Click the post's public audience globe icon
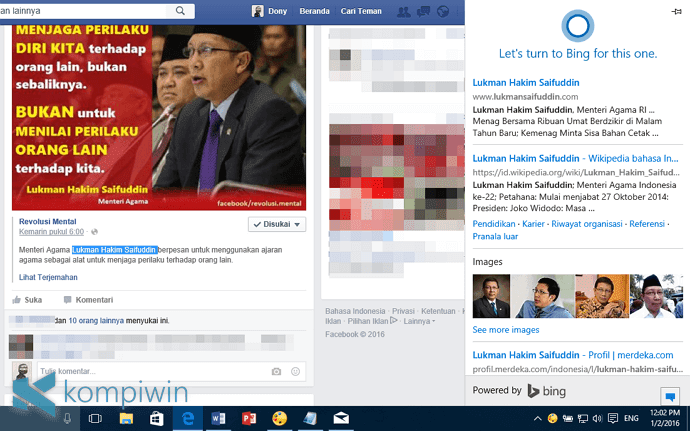690x431 pixels. (x=94, y=232)
